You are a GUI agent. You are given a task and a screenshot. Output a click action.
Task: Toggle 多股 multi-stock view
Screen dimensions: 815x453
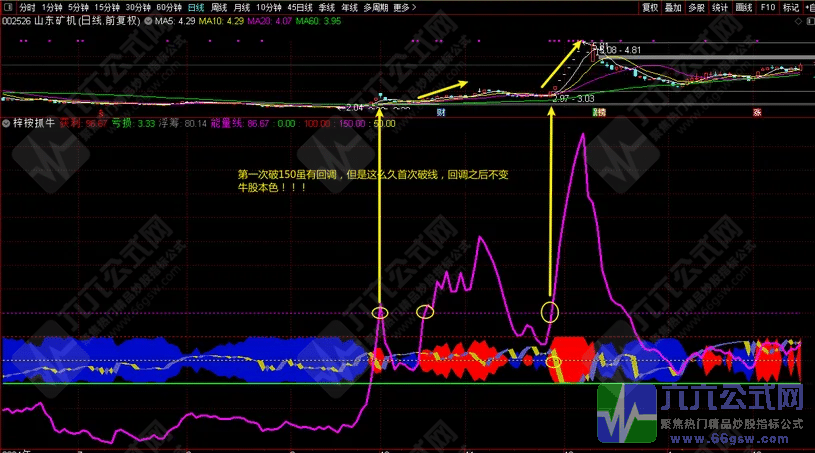pos(696,7)
